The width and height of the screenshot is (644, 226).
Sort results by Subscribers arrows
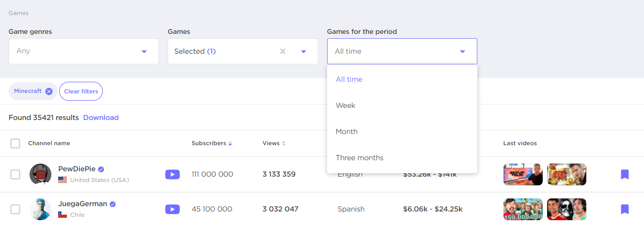pos(230,143)
